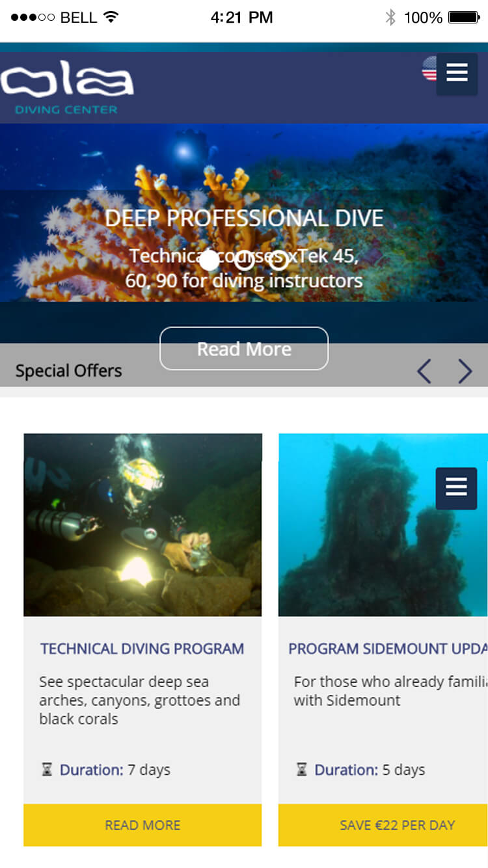Select the first filled slider dot
Viewport: 488px width, 868px height.
tap(210, 260)
